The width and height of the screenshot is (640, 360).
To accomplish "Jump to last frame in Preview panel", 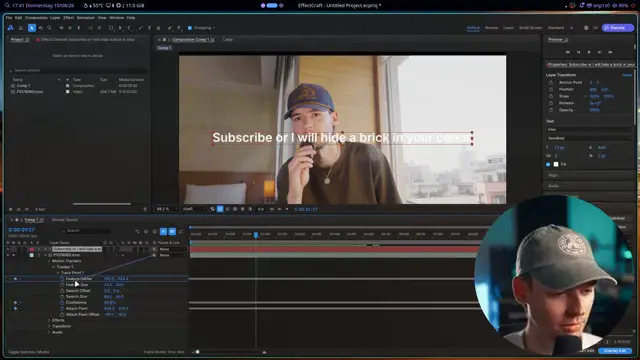I will pyautogui.click(x=610, y=52).
